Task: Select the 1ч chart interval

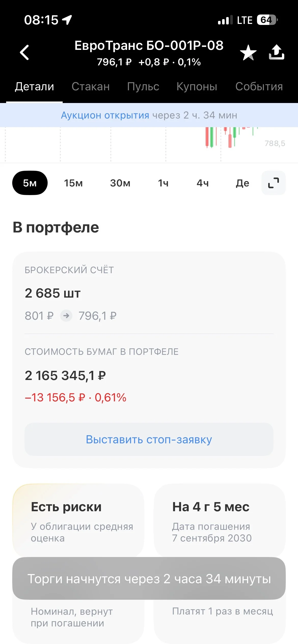Action: 163,183
